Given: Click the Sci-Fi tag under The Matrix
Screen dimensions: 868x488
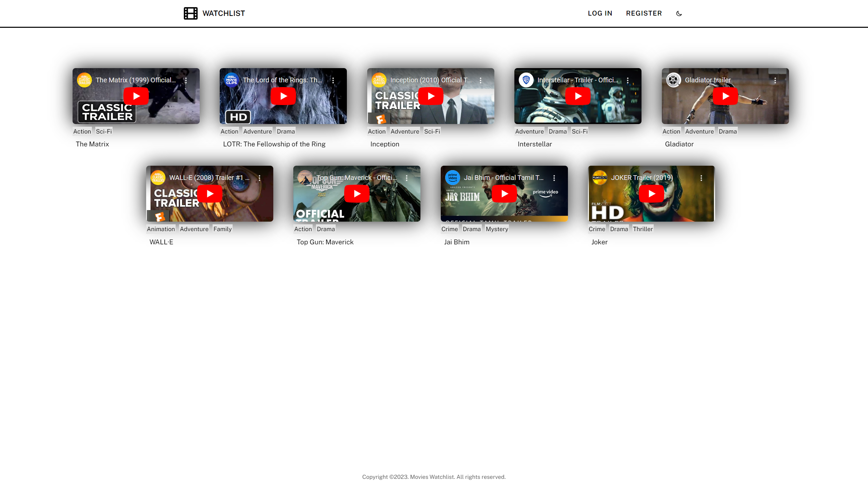Looking at the screenshot, I should 104,131.
